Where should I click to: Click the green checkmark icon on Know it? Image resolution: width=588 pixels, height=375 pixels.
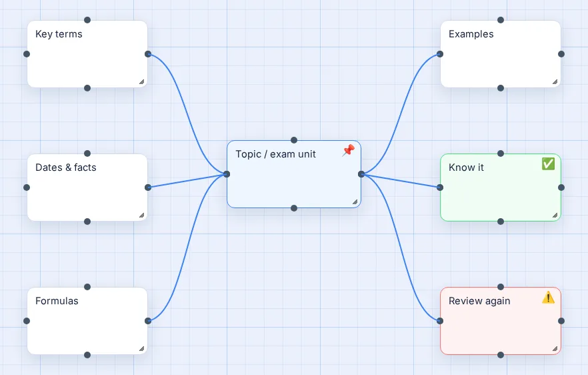pyautogui.click(x=548, y=163)
